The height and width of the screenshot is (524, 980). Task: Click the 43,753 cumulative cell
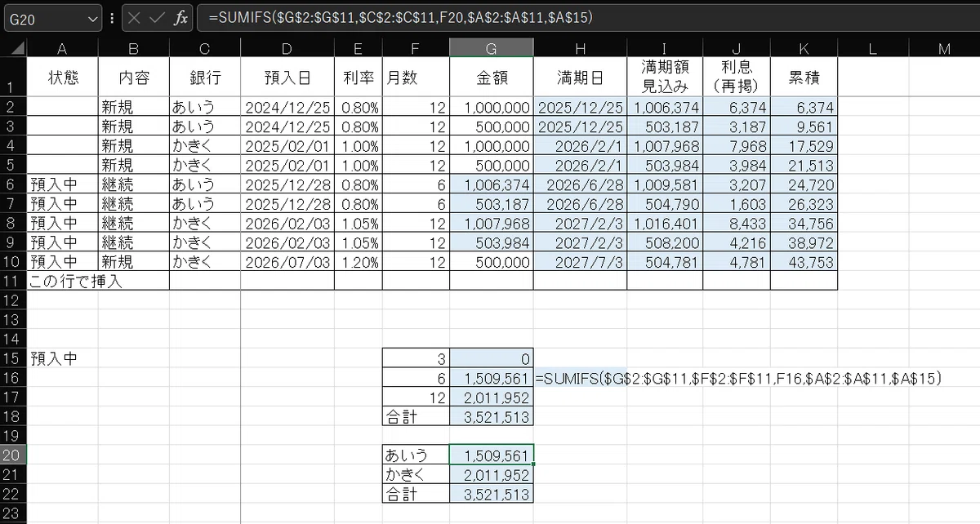[x=804, y=262]
